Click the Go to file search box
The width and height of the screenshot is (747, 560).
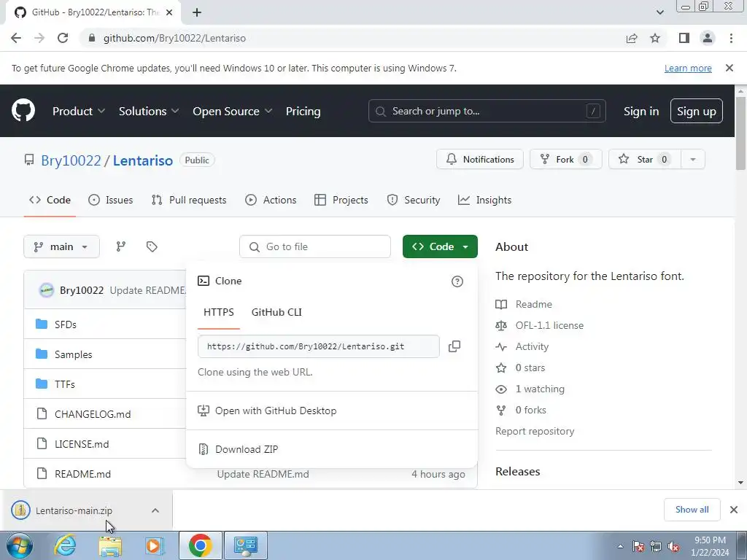[315, 246]
